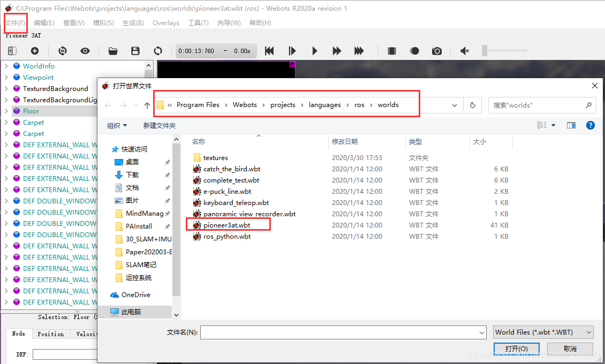Click Webots in the breadcrumb path
The height and width of the screenshot is (364, 605).
245,105
